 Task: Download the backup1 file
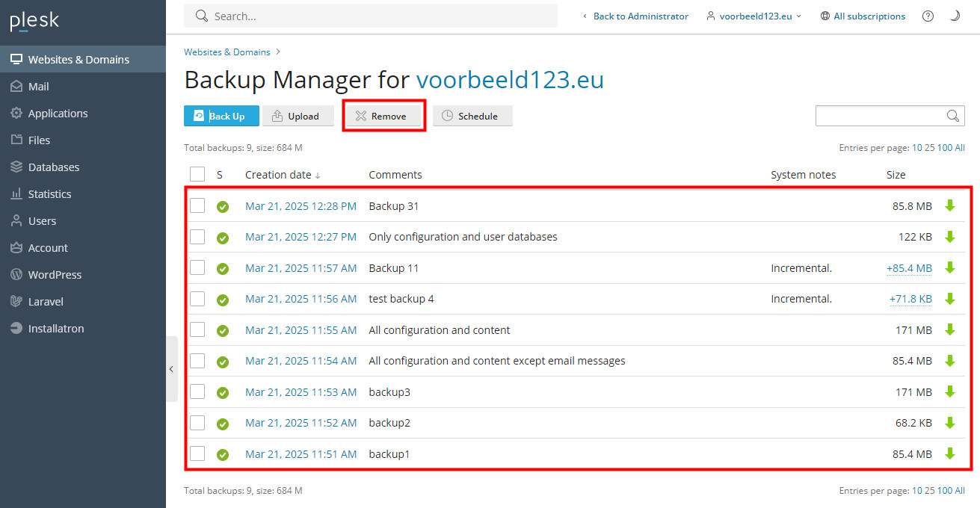click(x=950, y=453)
